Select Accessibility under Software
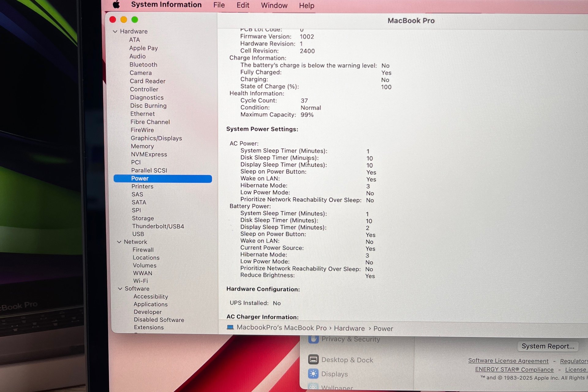 pos(151,296)
